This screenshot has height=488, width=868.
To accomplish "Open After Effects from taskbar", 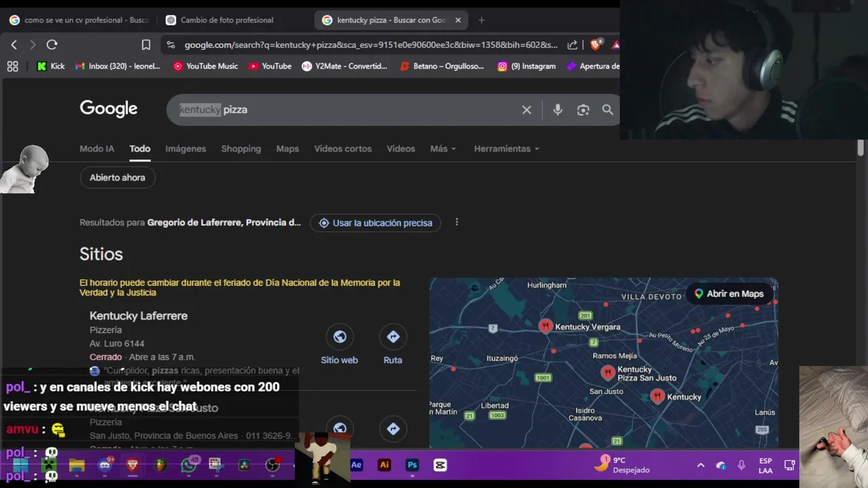I will click(356, 465).
